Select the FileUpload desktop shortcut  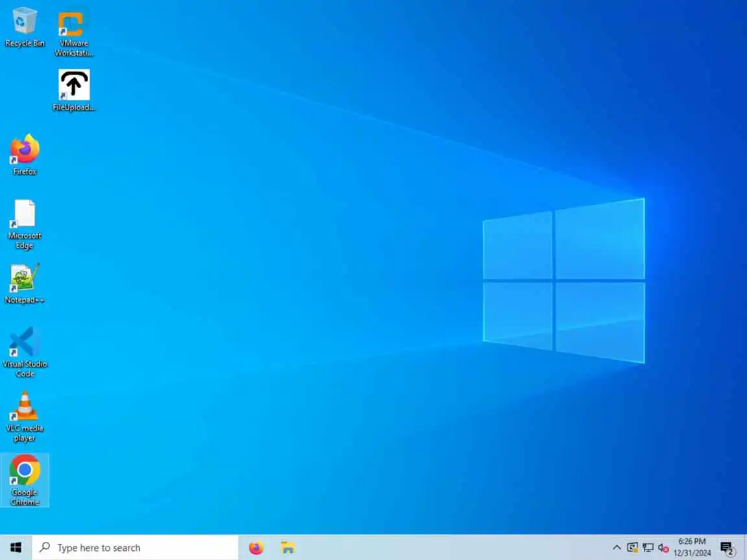click(73, 91)
